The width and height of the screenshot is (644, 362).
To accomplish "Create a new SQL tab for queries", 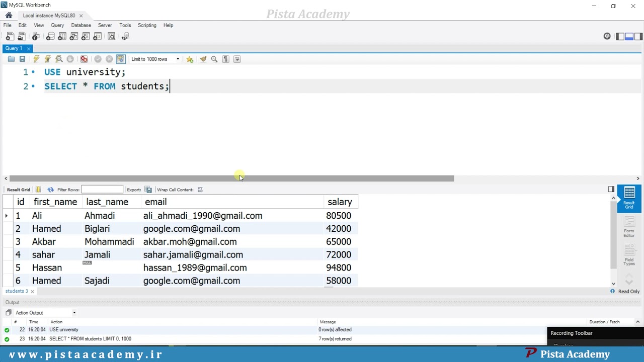I will click(10, 36).
